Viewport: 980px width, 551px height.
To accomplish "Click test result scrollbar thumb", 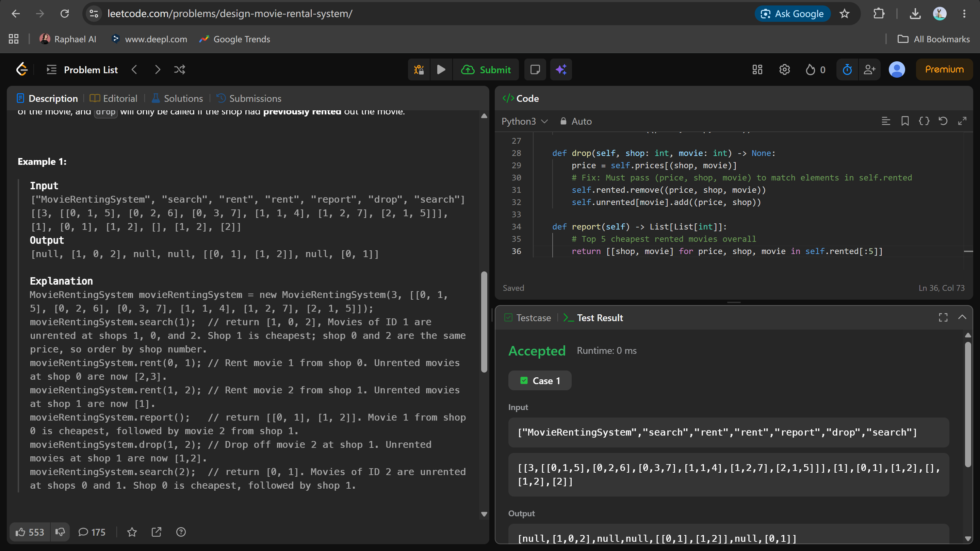I will [x=968, y=405].
